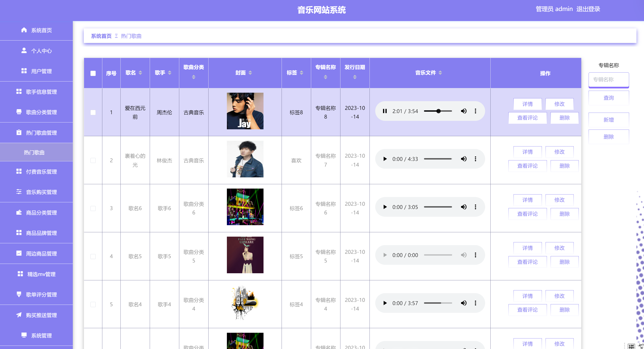Click the 专辑名称 search input field

[x=609, y=80]
